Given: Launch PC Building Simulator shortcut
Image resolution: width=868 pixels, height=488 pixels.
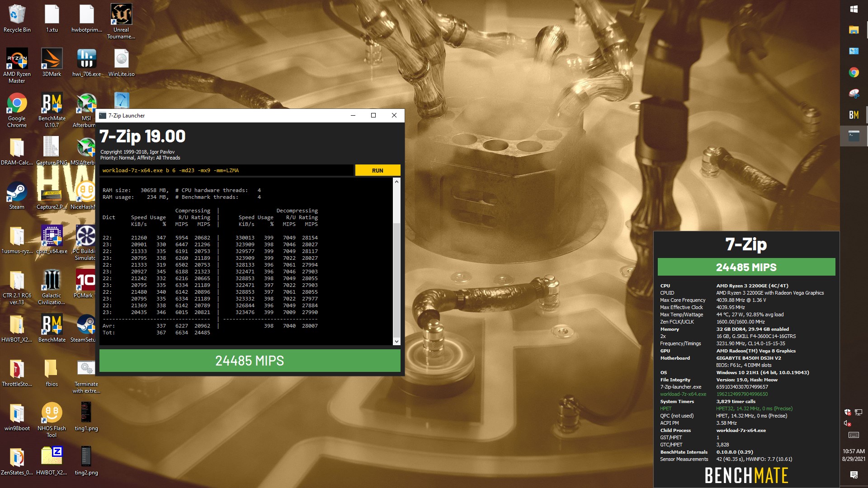Looking at the screenshot, I should pos(85,243).
